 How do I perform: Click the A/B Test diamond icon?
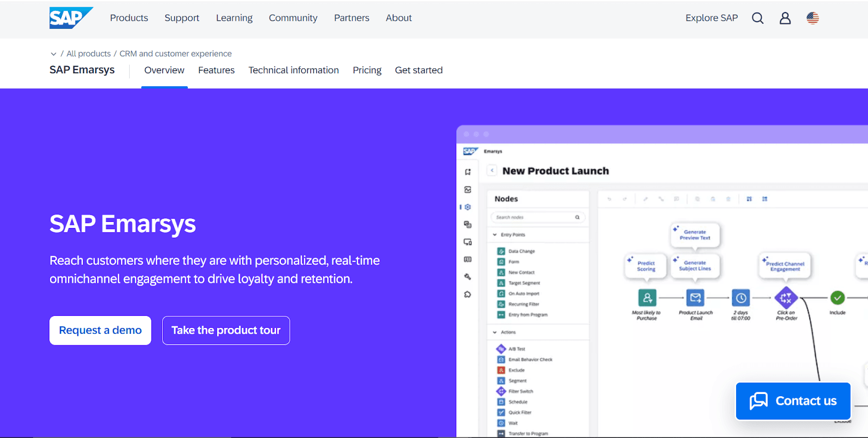click(x=501, y=349)
